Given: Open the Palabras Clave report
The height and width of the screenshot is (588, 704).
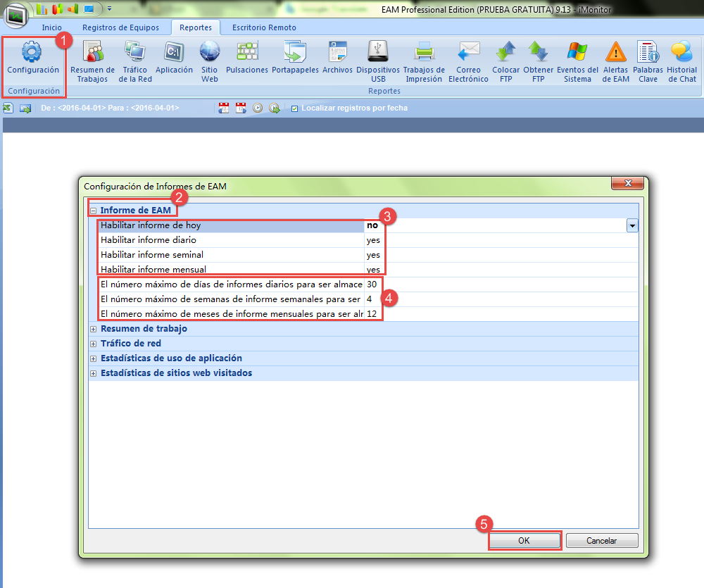Looking at the screenshot, I should pos(648,61).
